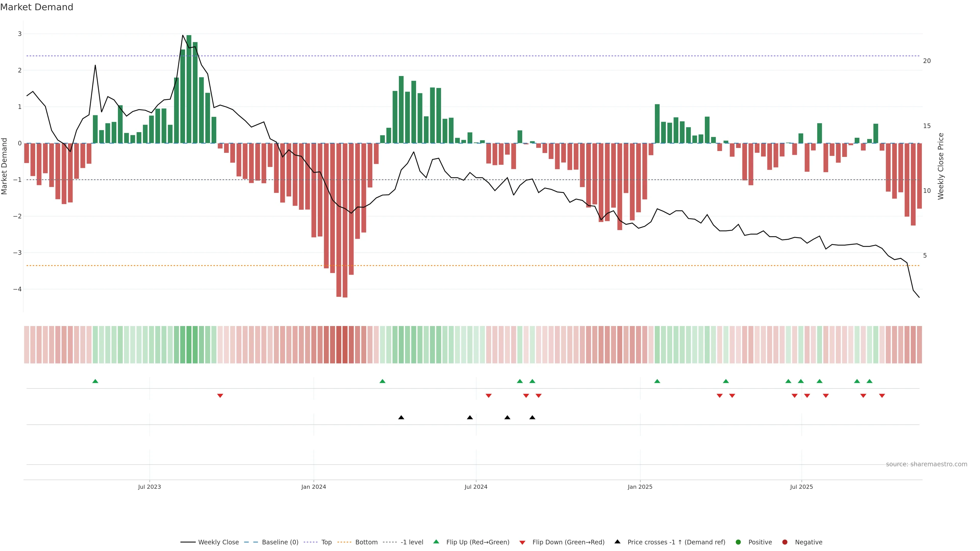
Task: Click the Jul 2025 x-axis label
Action: 801,487
